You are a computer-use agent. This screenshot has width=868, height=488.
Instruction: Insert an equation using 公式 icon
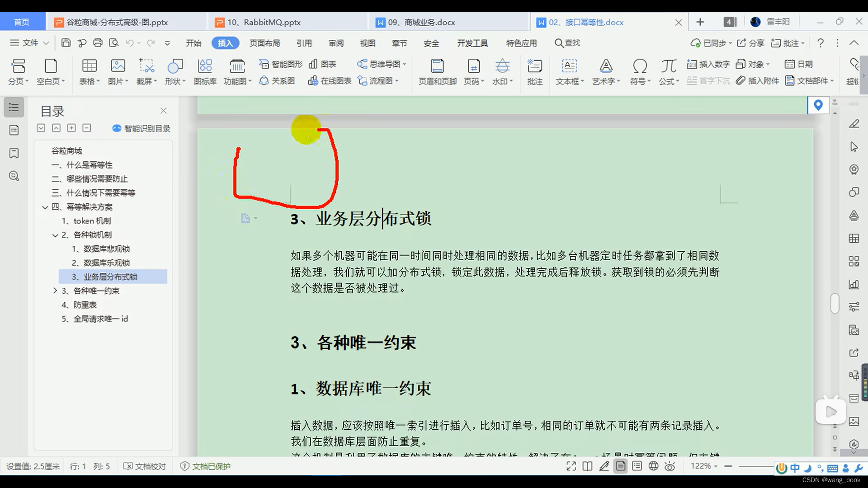coord(668,71)
